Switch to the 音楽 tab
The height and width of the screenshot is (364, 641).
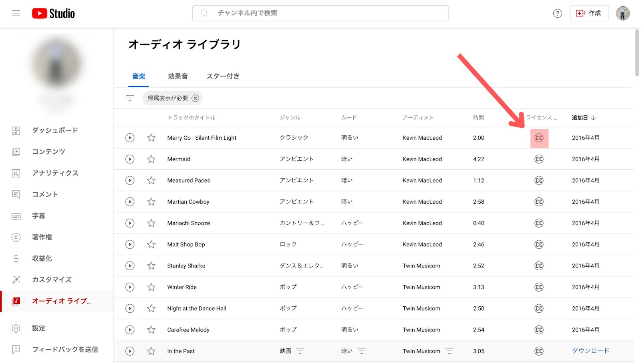[139, 76]
